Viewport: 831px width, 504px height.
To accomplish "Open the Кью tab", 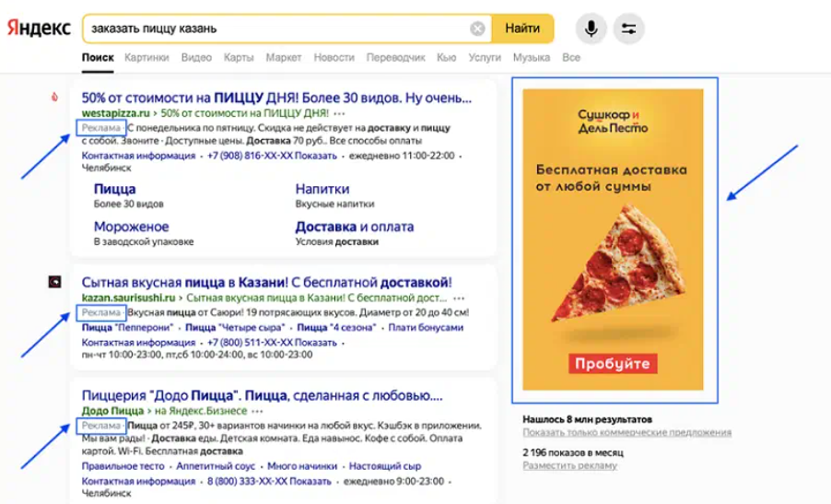I will (x=446, y=57).
